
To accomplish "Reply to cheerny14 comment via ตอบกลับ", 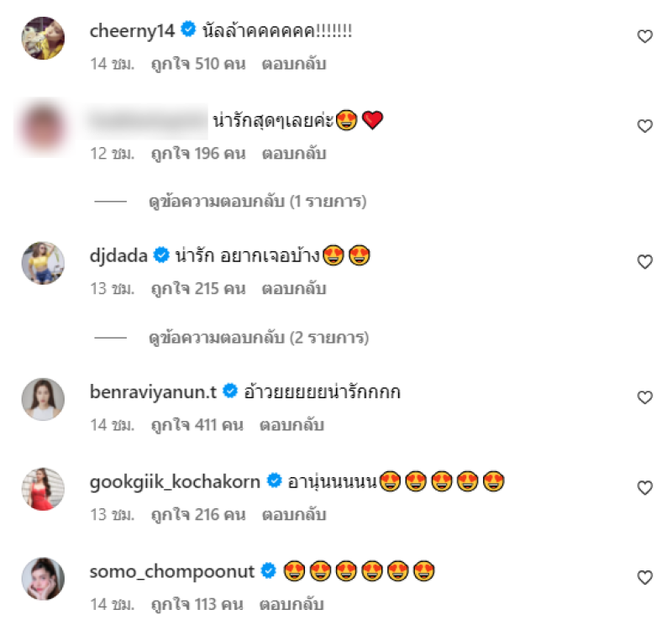I will pos(294,64).
